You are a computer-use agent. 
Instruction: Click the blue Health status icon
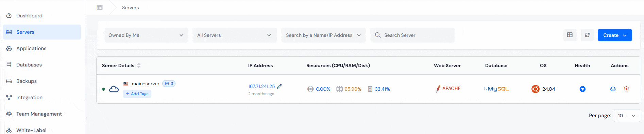(582, 89)
